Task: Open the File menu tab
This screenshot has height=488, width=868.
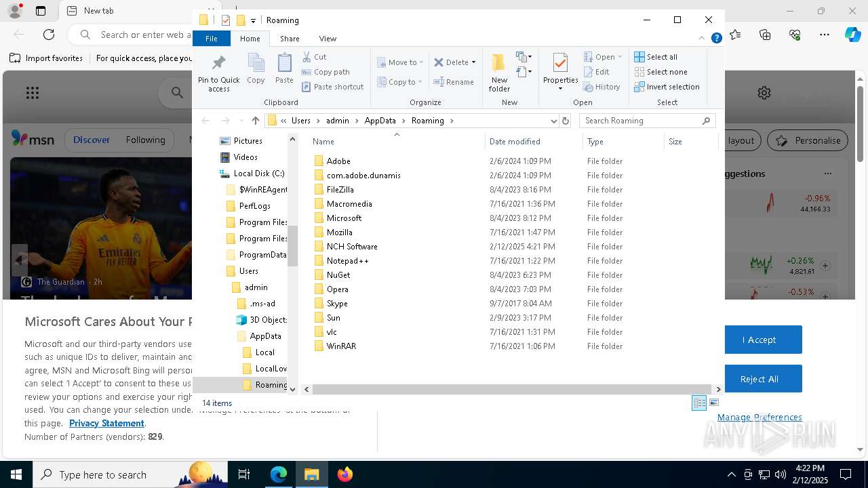Action: pos(212,39)
